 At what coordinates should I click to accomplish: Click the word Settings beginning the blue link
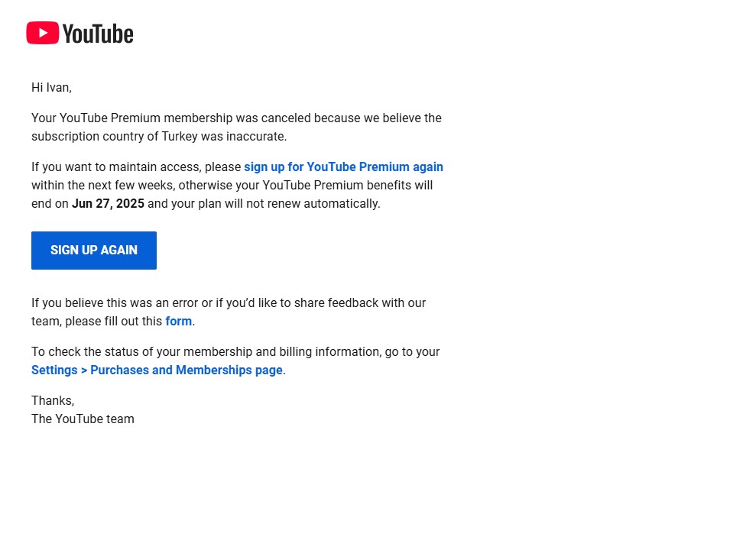coord(54,370)
